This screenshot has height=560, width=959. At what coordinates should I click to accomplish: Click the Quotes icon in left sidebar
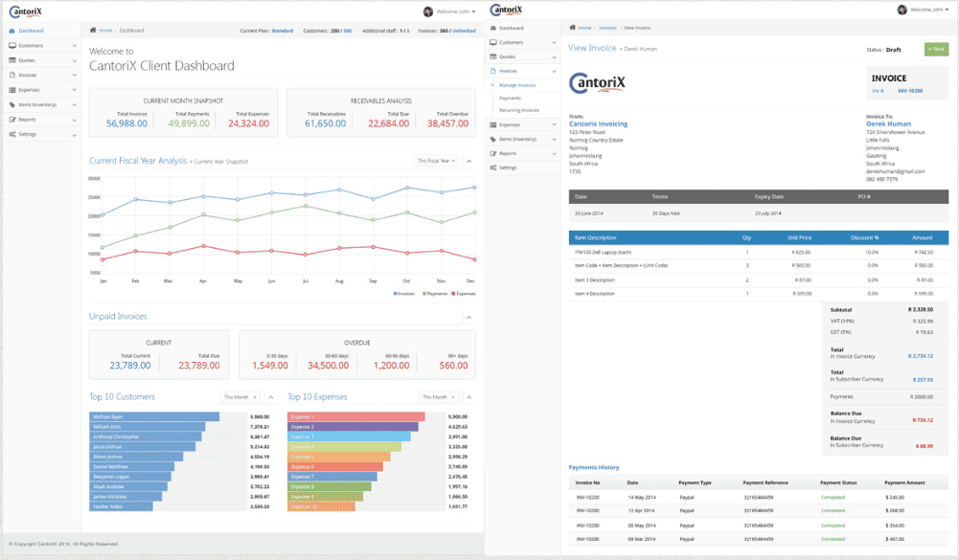coord(12,60)
